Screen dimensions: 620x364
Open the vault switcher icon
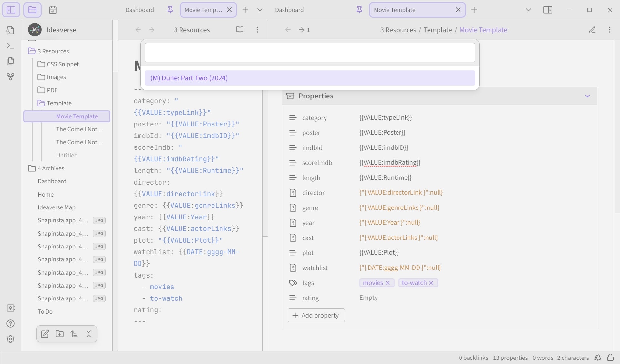tap(10, 308)
